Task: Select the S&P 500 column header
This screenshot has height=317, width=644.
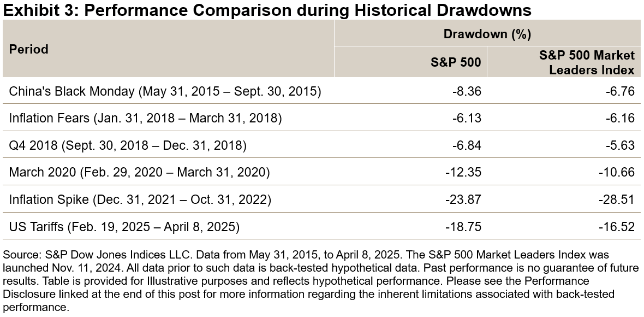Action: (456, 62)
